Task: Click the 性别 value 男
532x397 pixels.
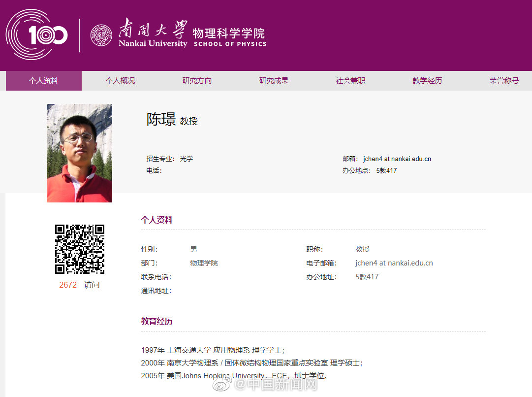Action: pyautogui.click(x=193, y=249)
